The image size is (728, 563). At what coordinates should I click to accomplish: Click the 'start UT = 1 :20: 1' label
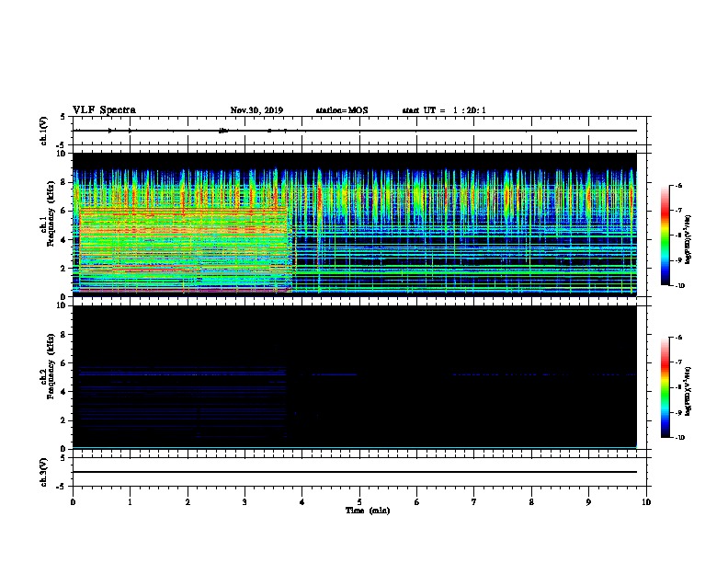(444, 110)
